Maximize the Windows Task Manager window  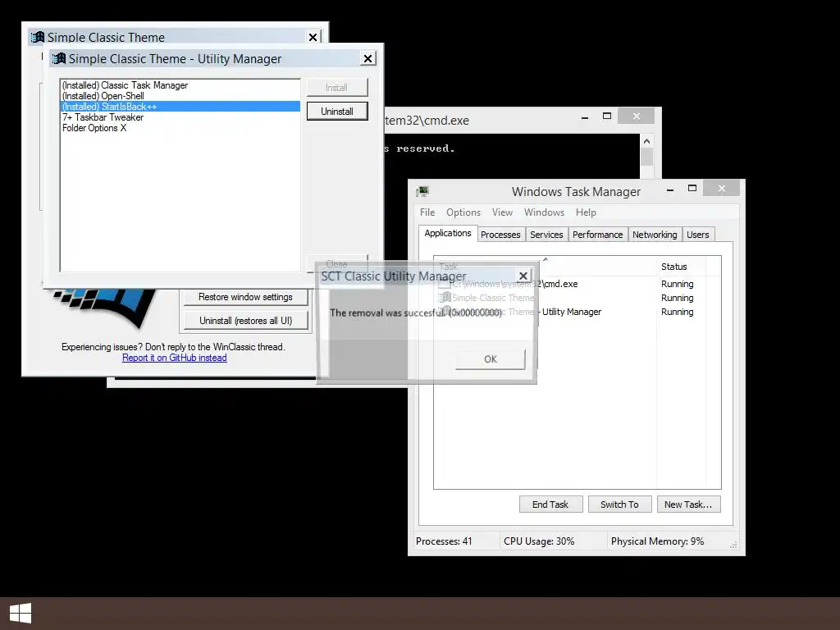click(x=692, y=189)
